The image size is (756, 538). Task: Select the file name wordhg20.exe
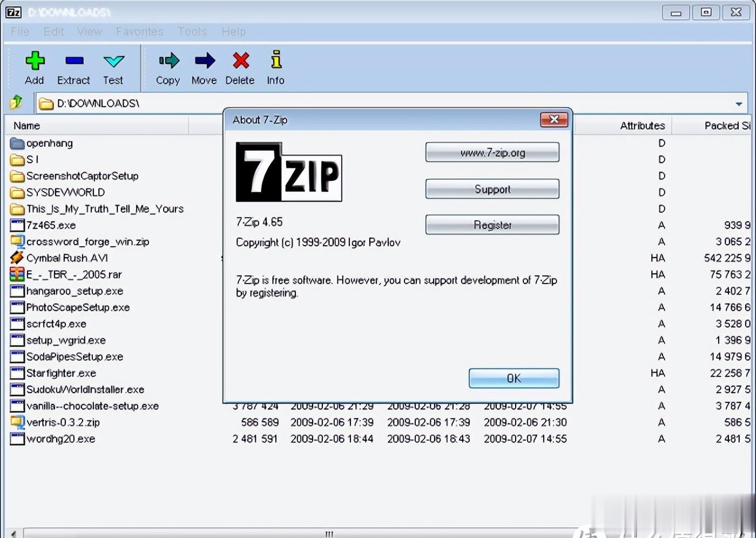point(61,439)
